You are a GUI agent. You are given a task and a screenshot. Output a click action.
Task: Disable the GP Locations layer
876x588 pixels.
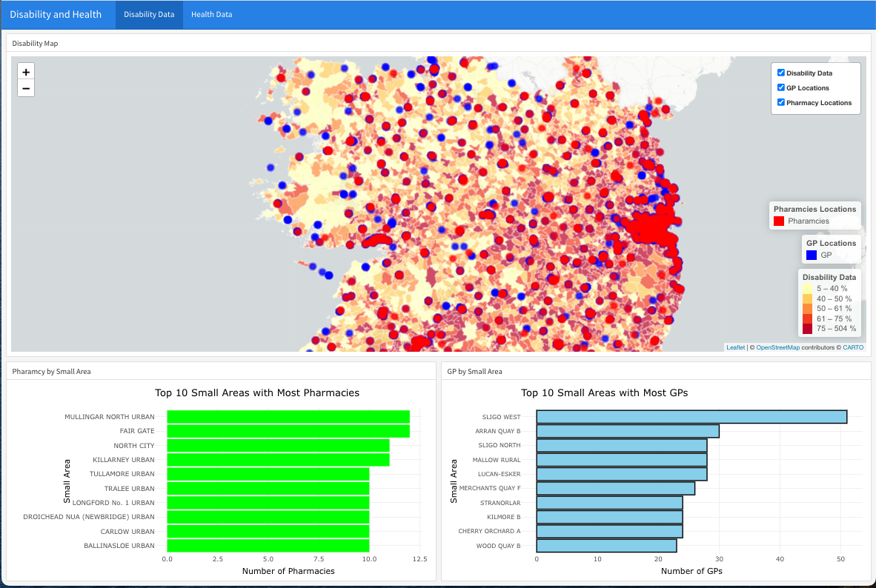pyautogui.click(x=780, y=87)
